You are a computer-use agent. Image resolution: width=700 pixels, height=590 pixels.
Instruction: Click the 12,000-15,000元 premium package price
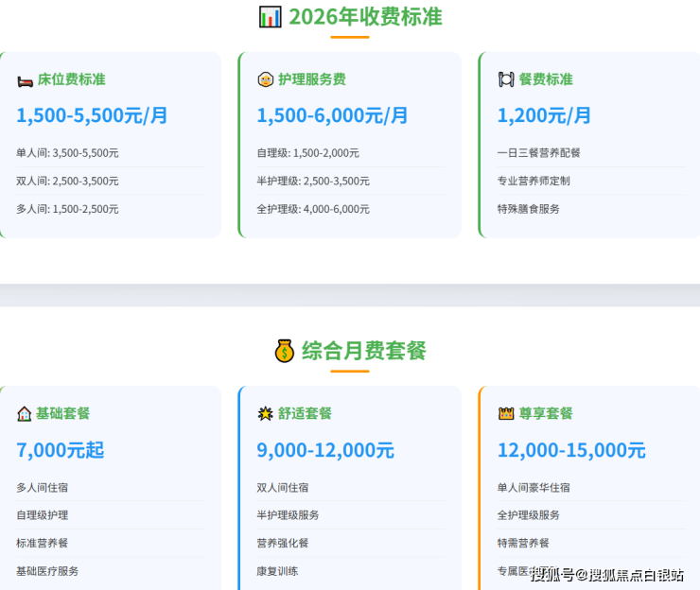point(571,450)
